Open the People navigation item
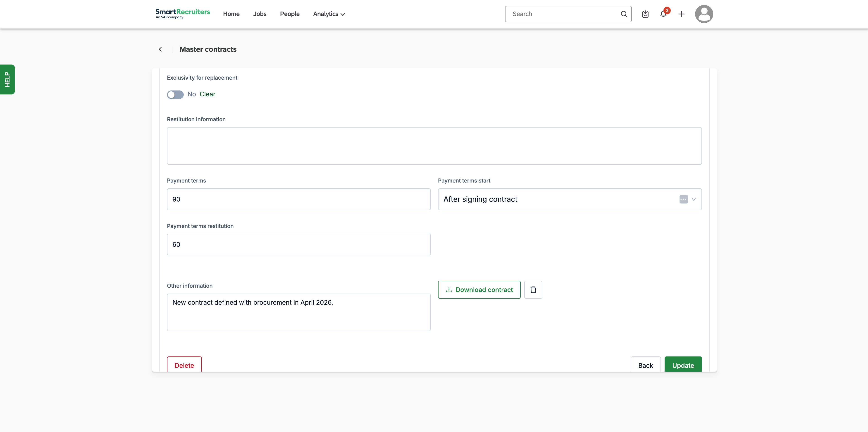Screen dimensions: 868x432 click(290, 14)
